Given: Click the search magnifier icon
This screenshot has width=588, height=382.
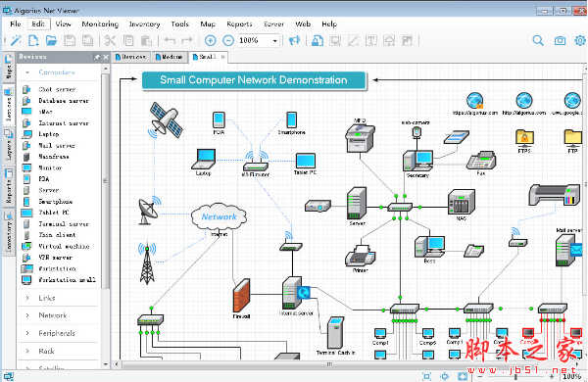Looking at the screenshot, I should pos(538,40).
